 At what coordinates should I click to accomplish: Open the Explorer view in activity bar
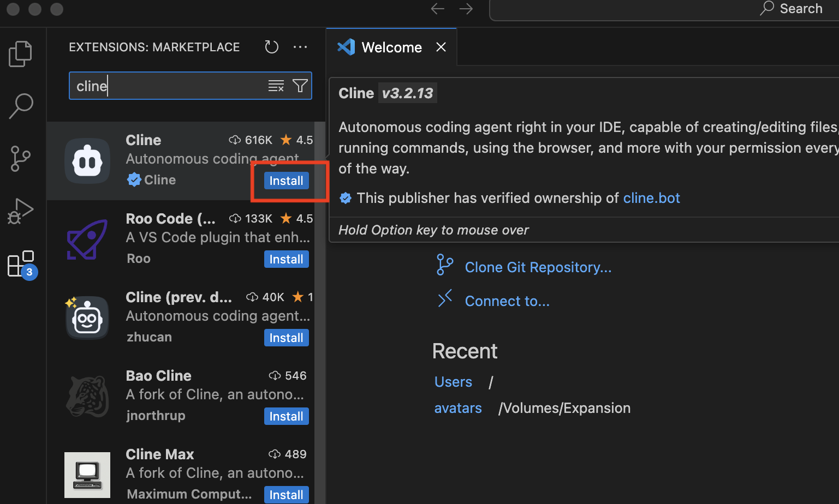click(21, 53)
